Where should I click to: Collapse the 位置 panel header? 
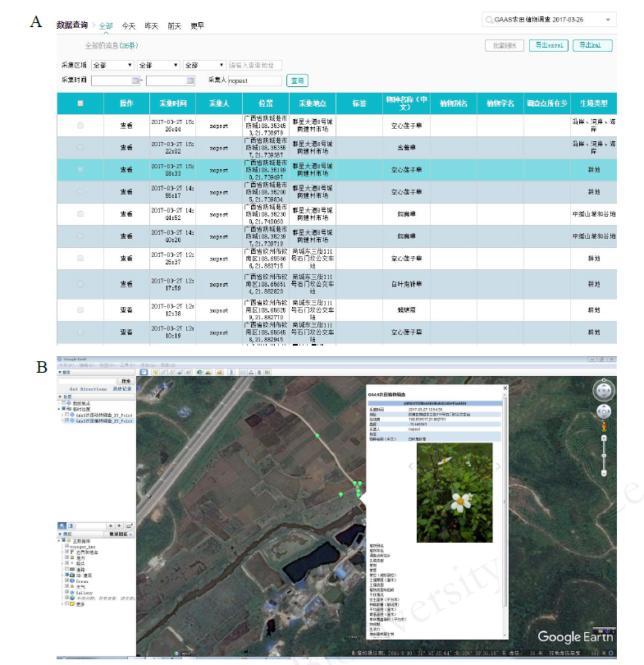(x=96, y=397)
